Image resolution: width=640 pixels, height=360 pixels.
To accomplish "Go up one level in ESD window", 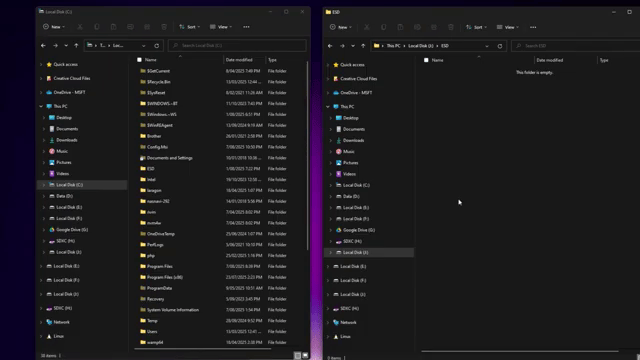I will pos(363,46).
